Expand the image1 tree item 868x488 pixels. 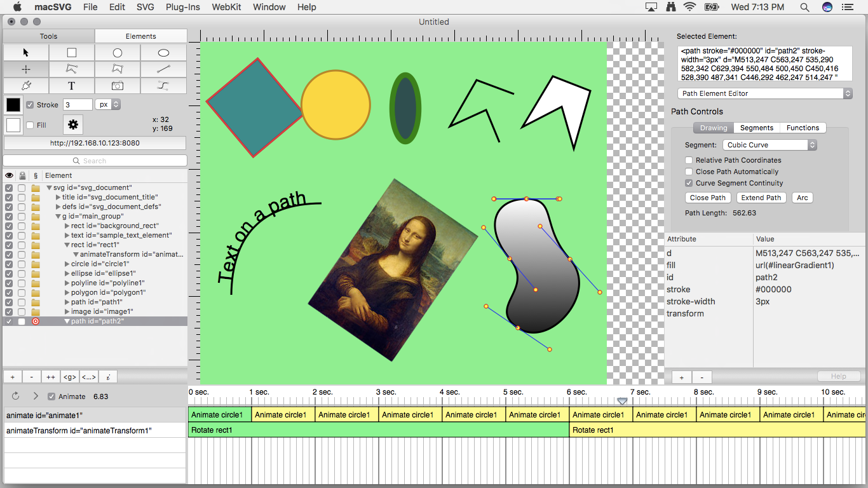(x=67, y=312)
